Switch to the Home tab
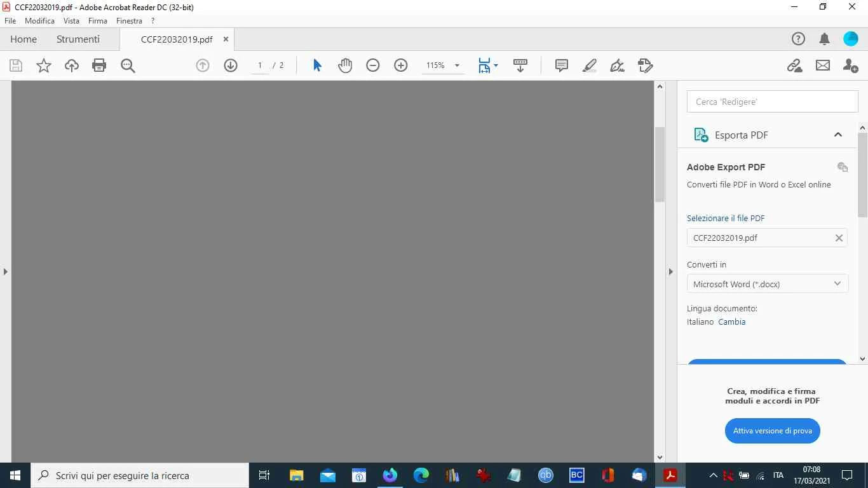 (24, 39)
